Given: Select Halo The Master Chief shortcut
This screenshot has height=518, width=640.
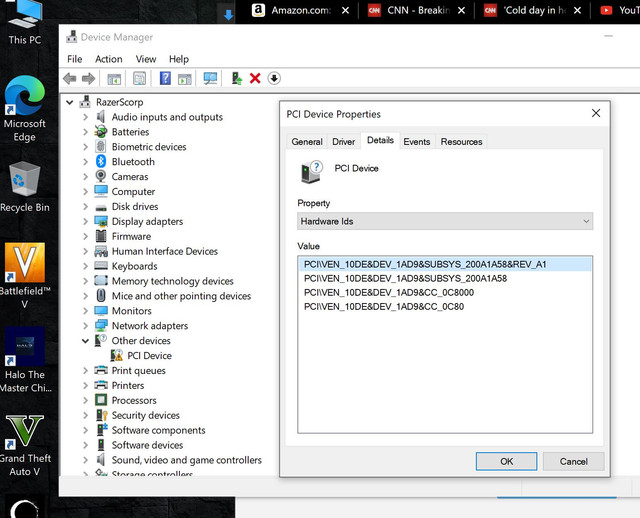Looking at the screenshot, I should coord(24,360).
